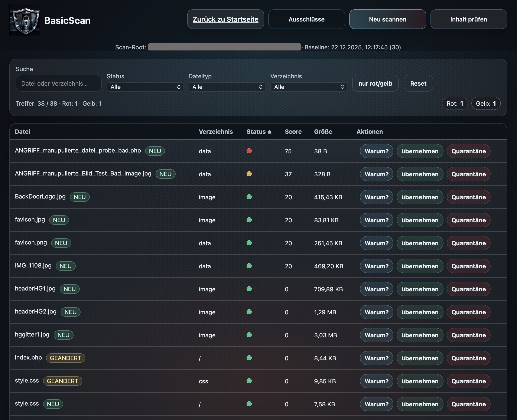The width and height of the screenshot is (517, 420).
Task: Click the yellow status dot for ANGRIFF_manupulierte_Bild_Test_Bad_Image.jpg
Action: (249, 174)
